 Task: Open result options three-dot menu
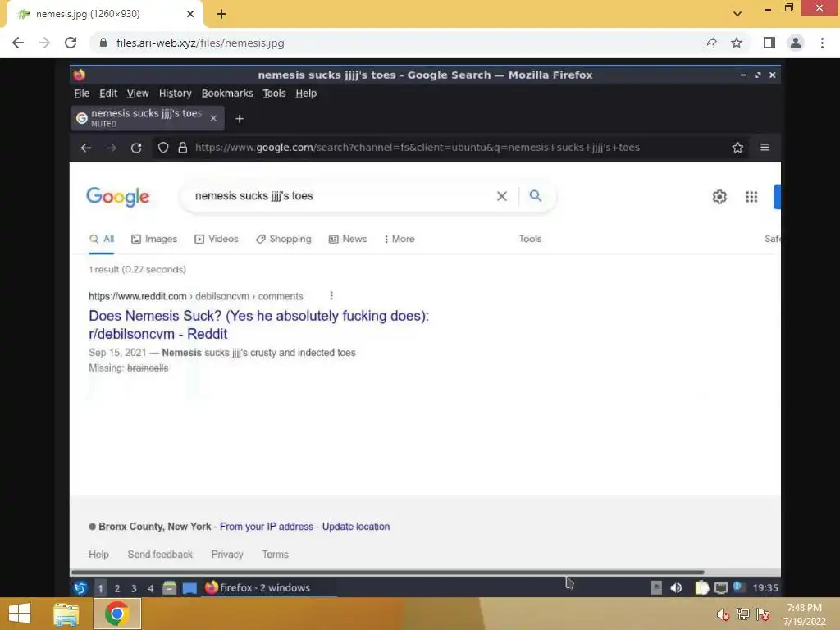(331, 295)
